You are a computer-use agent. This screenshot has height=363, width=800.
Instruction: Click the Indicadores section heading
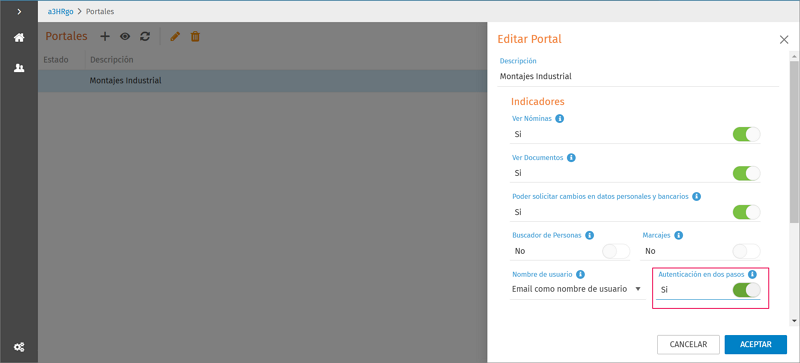538,101
